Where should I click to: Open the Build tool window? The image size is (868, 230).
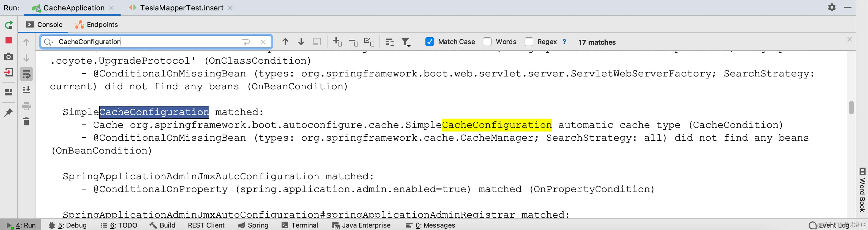163,225
